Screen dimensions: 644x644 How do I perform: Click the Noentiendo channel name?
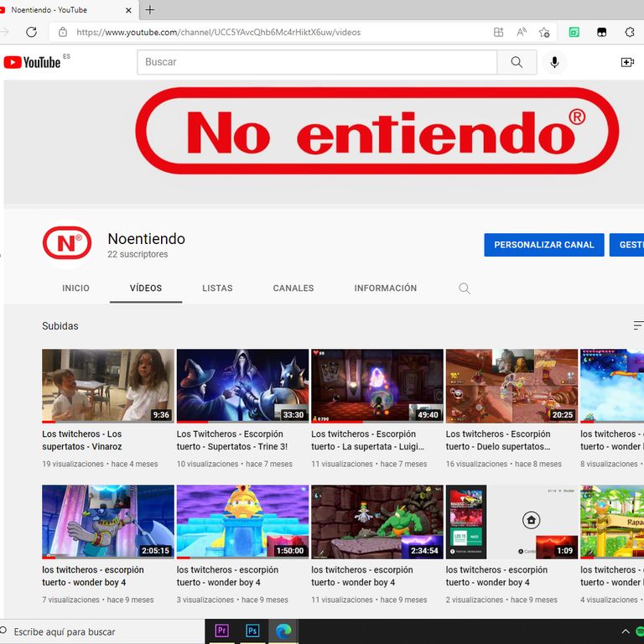(x=146, y=239)
